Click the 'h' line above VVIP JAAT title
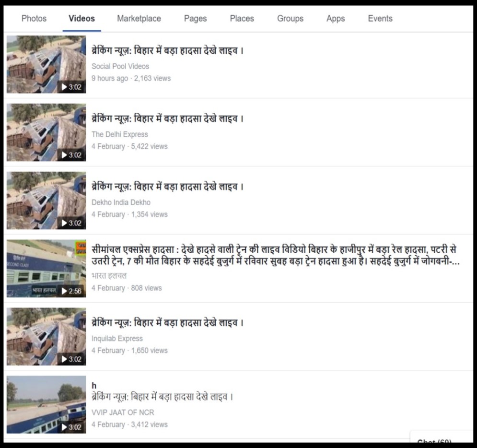 pyautogui.click(x=94, y=386)
